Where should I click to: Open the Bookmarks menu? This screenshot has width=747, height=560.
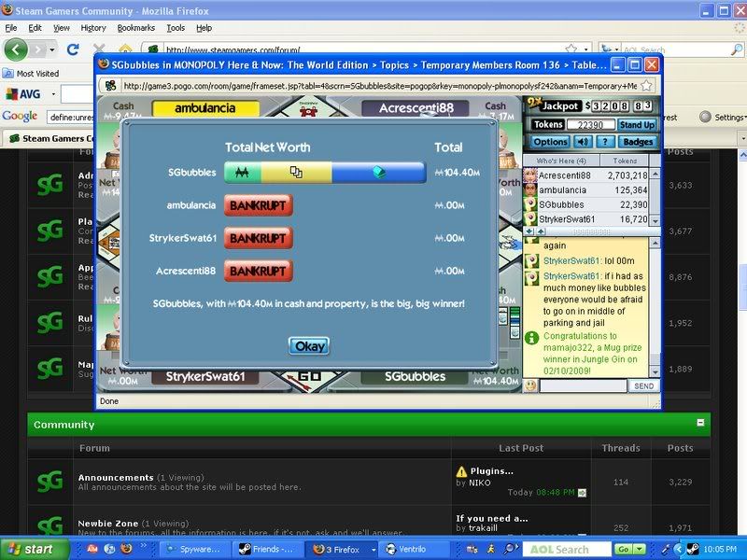tap(136, 28)
